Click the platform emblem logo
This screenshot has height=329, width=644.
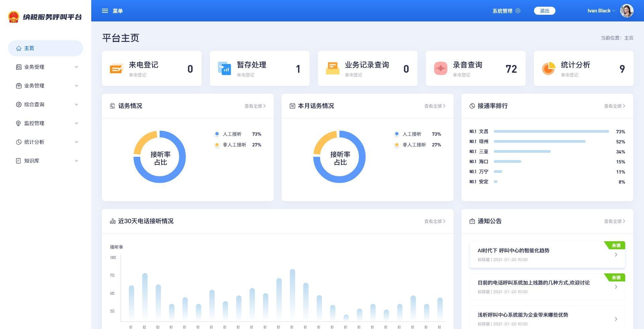tap(14, 17)
